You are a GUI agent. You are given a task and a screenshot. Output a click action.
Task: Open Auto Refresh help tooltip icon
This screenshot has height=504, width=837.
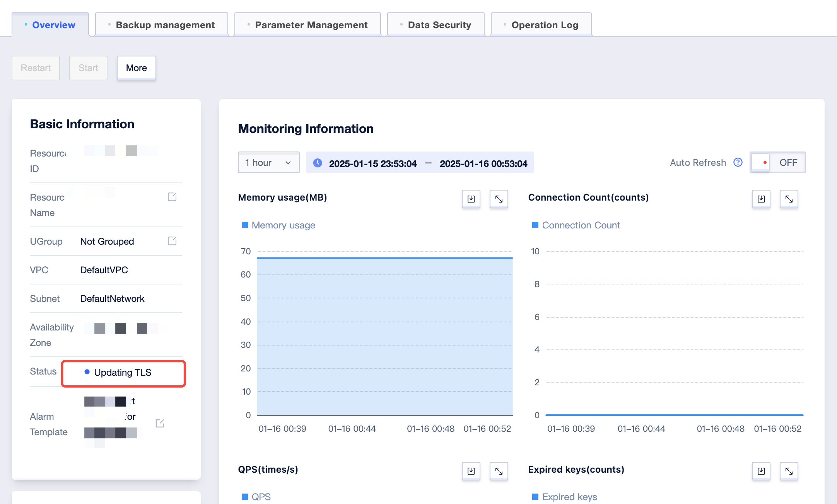(738, 162)
